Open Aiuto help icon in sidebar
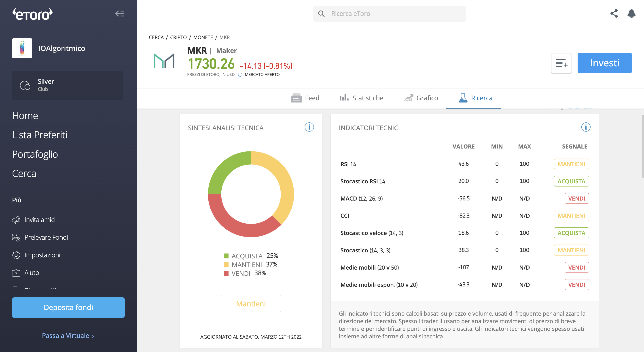This screenshot has width=644, height=352. (16, 273)
